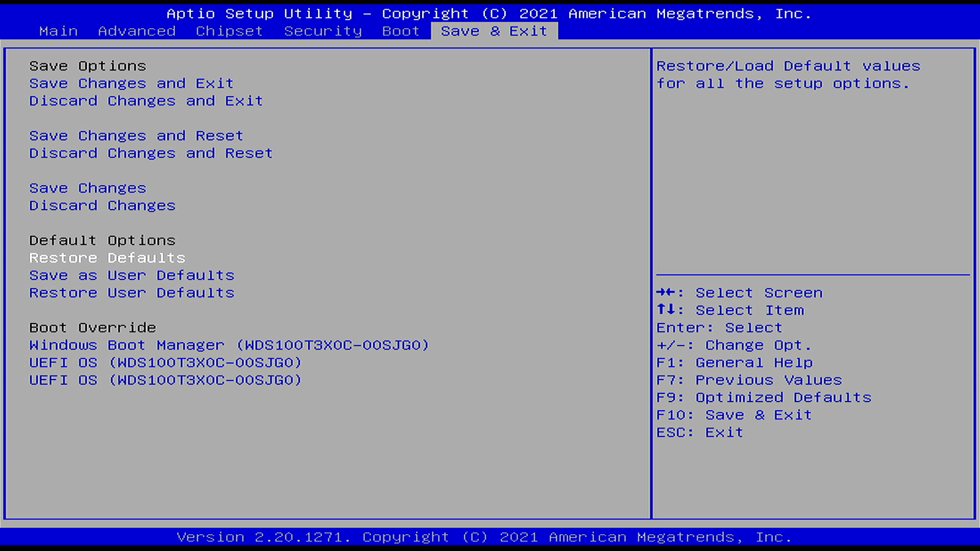Select the second UEFI OS boot override
The width and height of the screenshot is (980, 551).
(x=165, y=380)
